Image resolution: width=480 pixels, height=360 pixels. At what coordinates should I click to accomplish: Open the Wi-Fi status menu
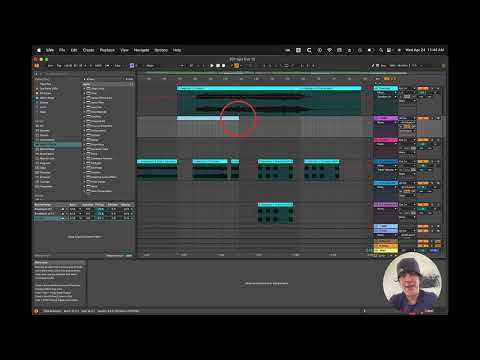click(x=329, y=50)
